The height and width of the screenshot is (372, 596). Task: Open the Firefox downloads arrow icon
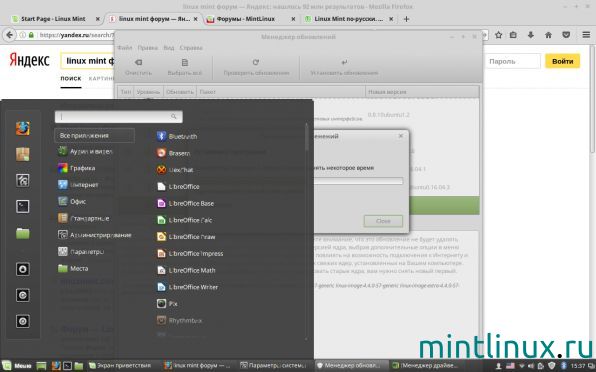click(x=531, y=35)
